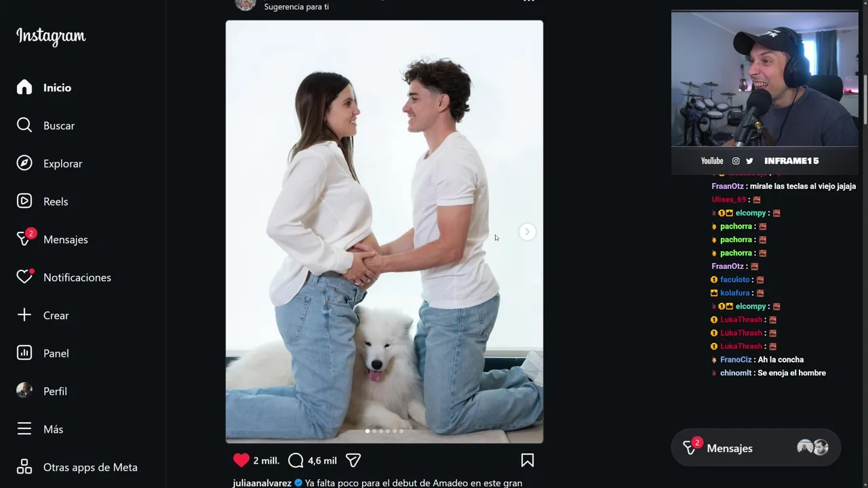868x488 pixels.
Task: Open juliaanalvarez profile link
Action: pos(262,483)
